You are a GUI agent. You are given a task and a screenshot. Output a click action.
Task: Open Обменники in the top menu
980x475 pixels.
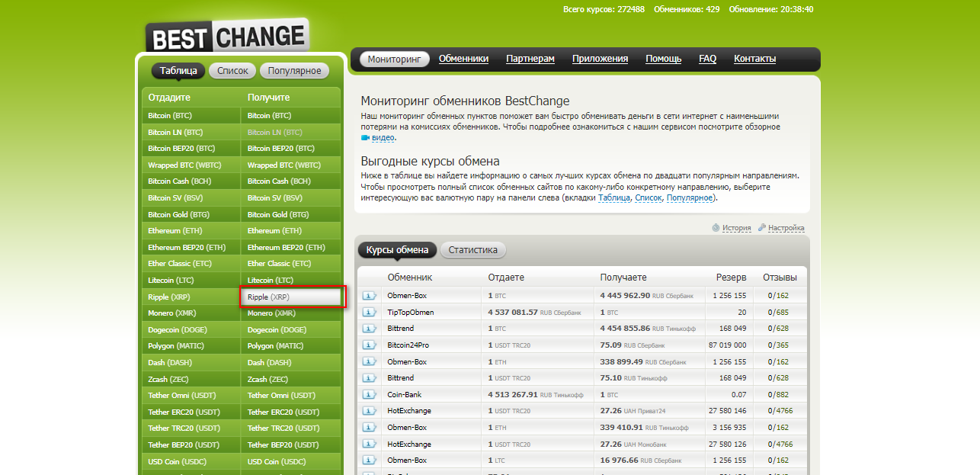coord(463,59)
